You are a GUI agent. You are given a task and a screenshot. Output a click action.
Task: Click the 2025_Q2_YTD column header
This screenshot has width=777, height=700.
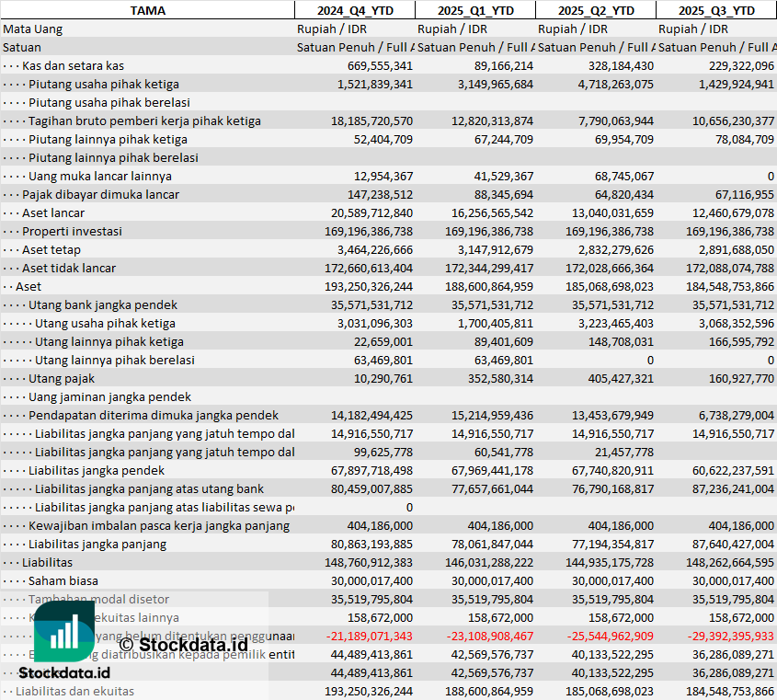click(595, 10)
